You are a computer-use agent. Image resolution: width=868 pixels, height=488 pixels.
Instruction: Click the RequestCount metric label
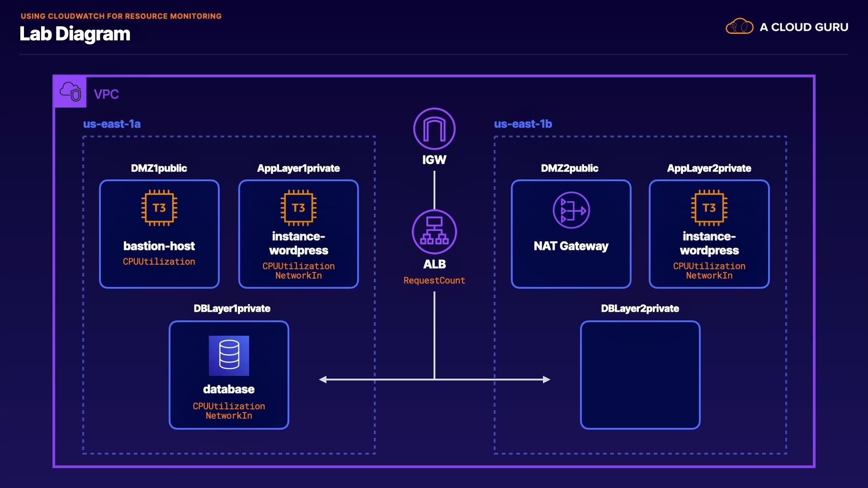point(434,281)
